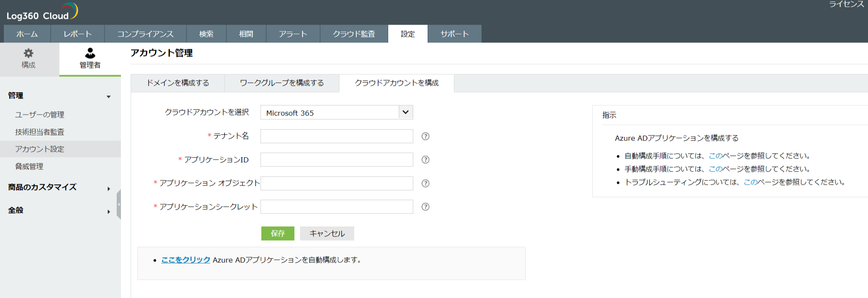Open the 管理者 person icon section
This screenshot has width=868, height=298.
[90, 59]
